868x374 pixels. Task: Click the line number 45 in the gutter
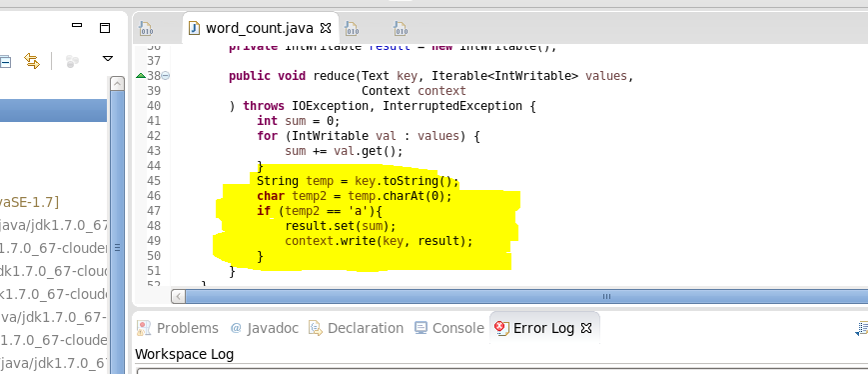pyautogui.click(x=154, y=181)
